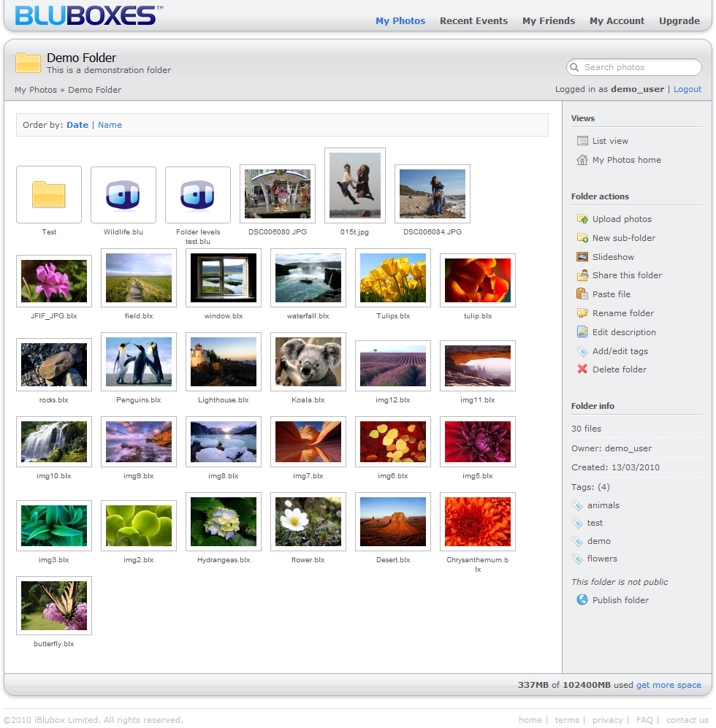Click the Share this folder icon
Viewport: 716px width, 728px height.
582,275
